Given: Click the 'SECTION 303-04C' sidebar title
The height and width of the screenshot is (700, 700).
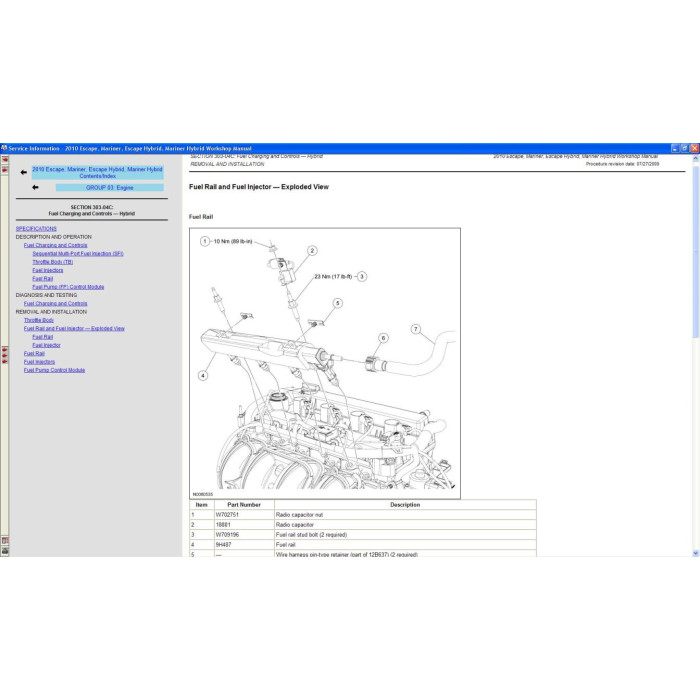Looking at the screenshot, I should coord(92,207).
